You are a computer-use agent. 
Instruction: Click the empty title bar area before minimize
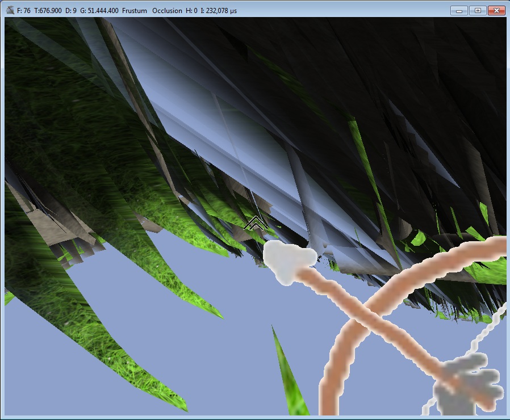click(341, 11)
